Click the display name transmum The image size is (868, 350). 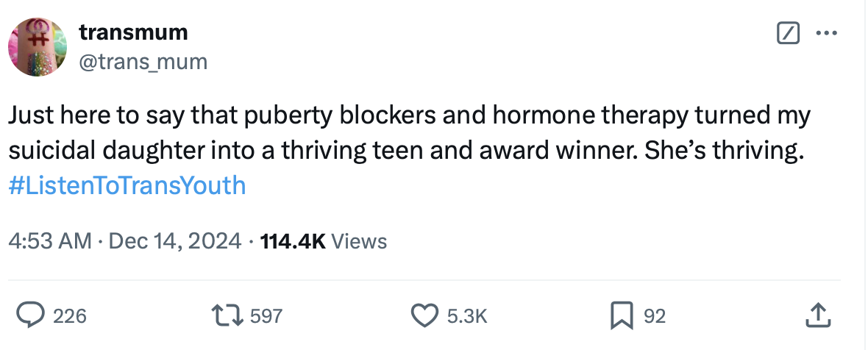point(133,32)
